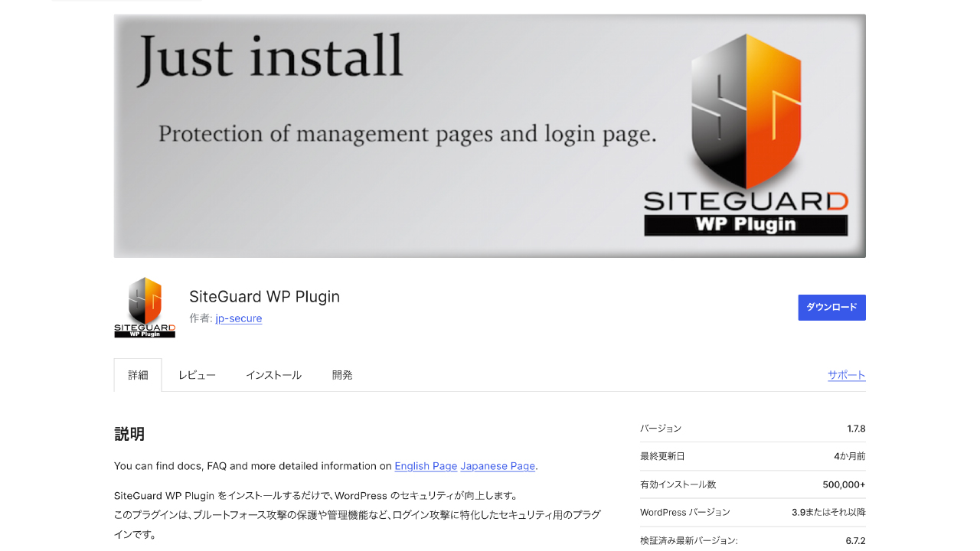Select the version value 1.7.8
The height and width of the screenshot is (551, 980).
coord(856,429)
